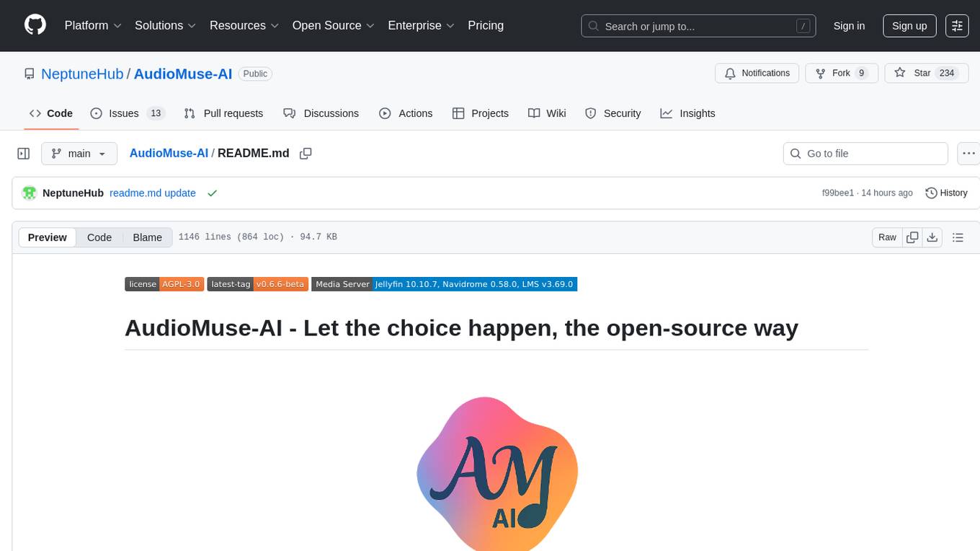The width and height of the screenshot is (980, 551).
Task: Click the Raw file button
Action: tap(887, 237)
